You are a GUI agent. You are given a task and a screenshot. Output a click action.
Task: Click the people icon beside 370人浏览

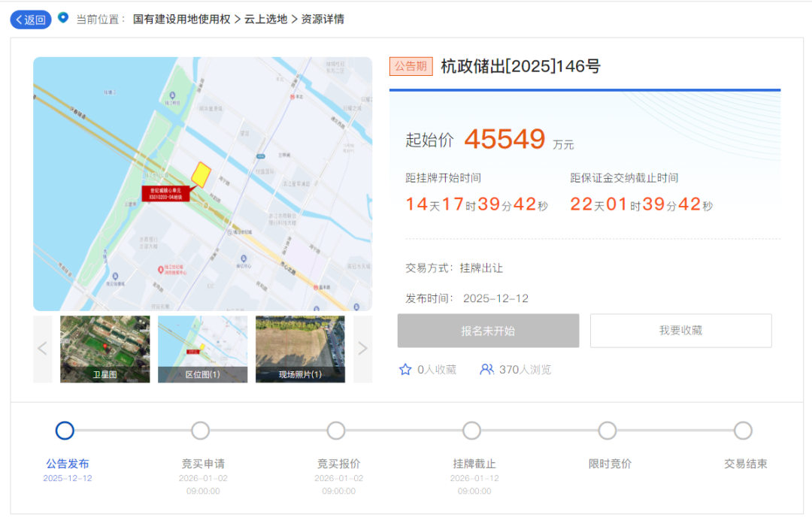click(x=487, y=369)
